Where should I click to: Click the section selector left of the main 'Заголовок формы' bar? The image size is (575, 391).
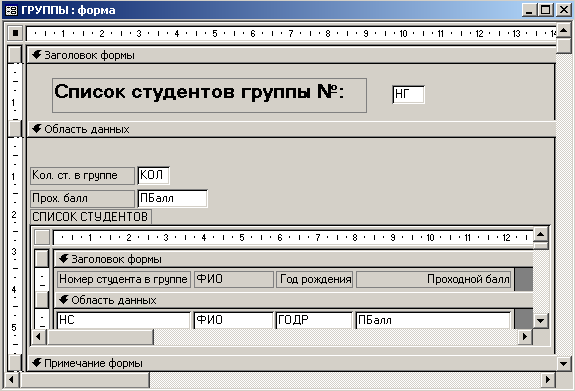point(15,55)
